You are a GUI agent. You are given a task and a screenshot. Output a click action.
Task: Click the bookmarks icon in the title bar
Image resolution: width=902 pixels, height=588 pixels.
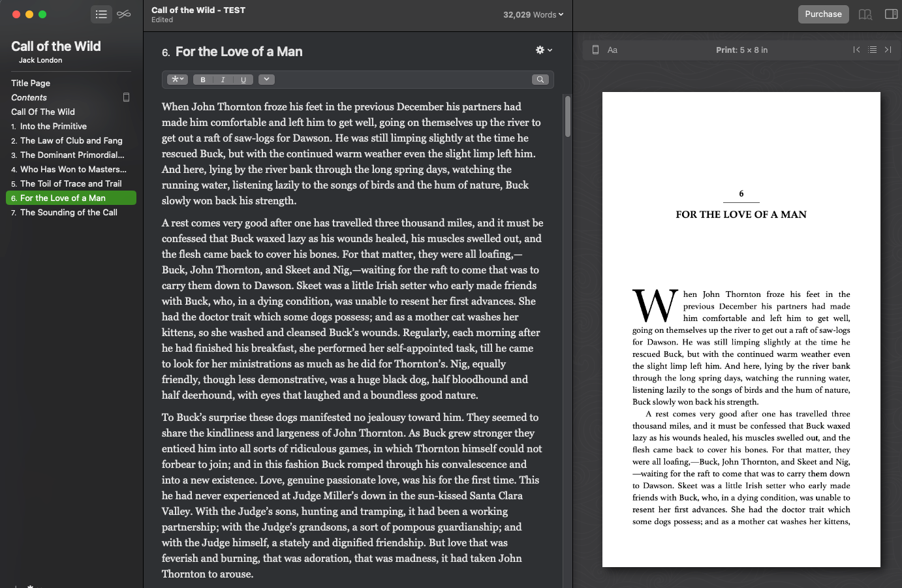(865, 14)
